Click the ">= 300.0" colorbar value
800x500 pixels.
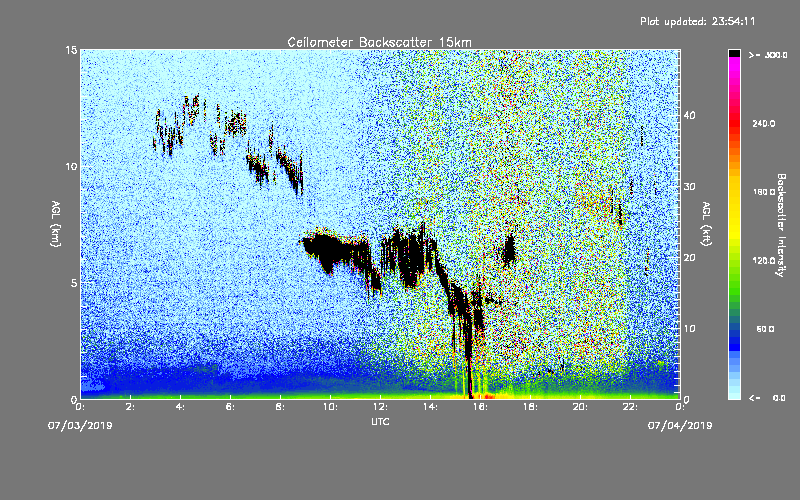click(x=768, y=55)
